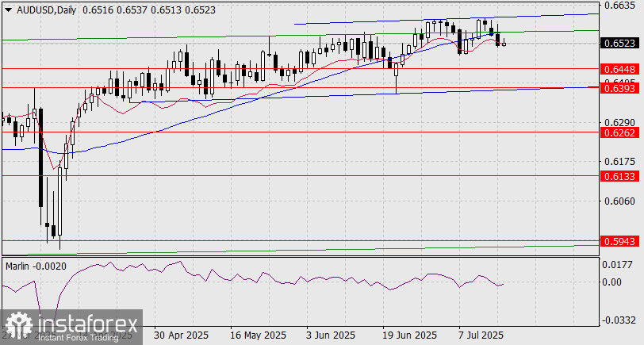This screenshot has width=644, height=345.
Task: Click the 0.00 oscillator scale value
Action: 612,282
